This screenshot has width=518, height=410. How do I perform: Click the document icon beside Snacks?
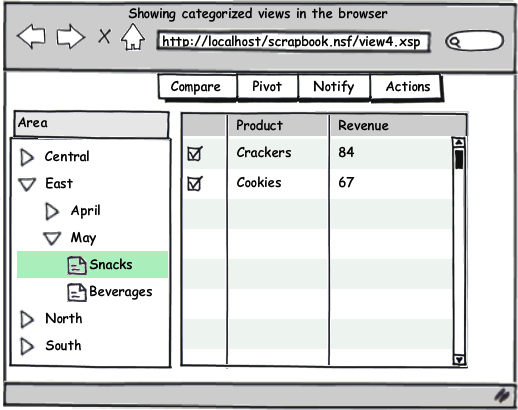click(x=77, y=265)
